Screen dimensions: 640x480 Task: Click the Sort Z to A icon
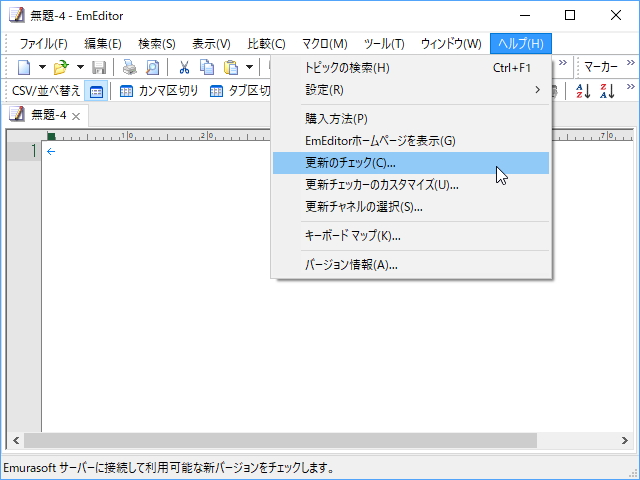(607, 91)
